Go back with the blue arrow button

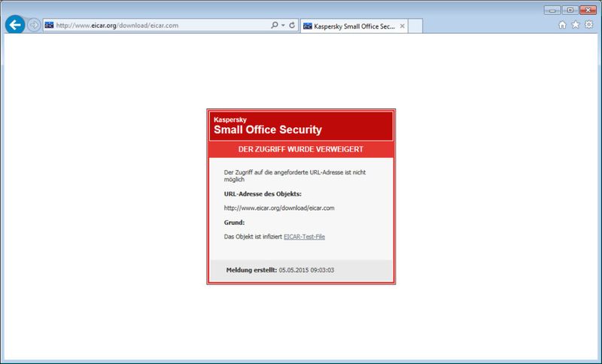[15, 25]
